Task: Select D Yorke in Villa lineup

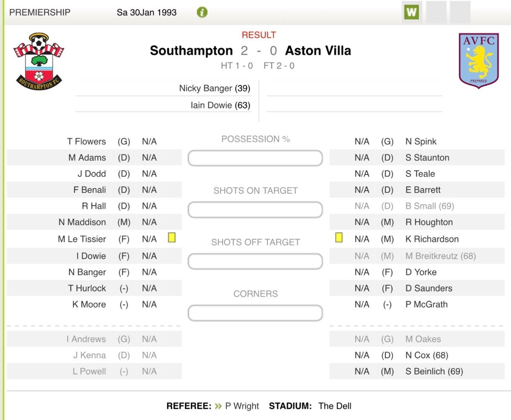Action: coord(421,272)
